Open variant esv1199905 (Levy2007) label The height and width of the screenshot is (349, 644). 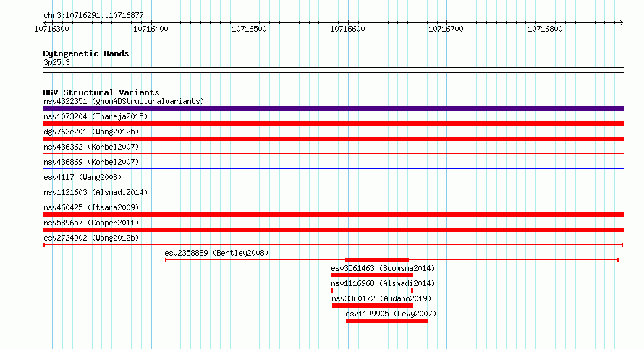click(391, 314)
